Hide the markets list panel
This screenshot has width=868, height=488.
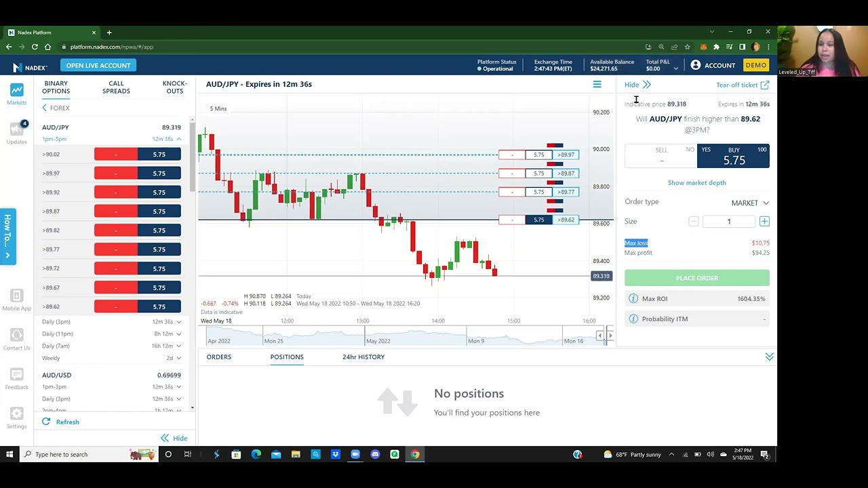click(174, 438)
